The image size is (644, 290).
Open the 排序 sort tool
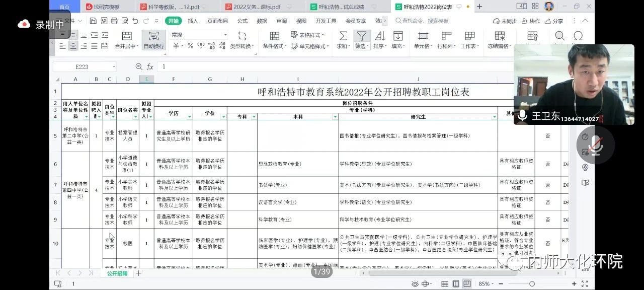coord(380,36)
